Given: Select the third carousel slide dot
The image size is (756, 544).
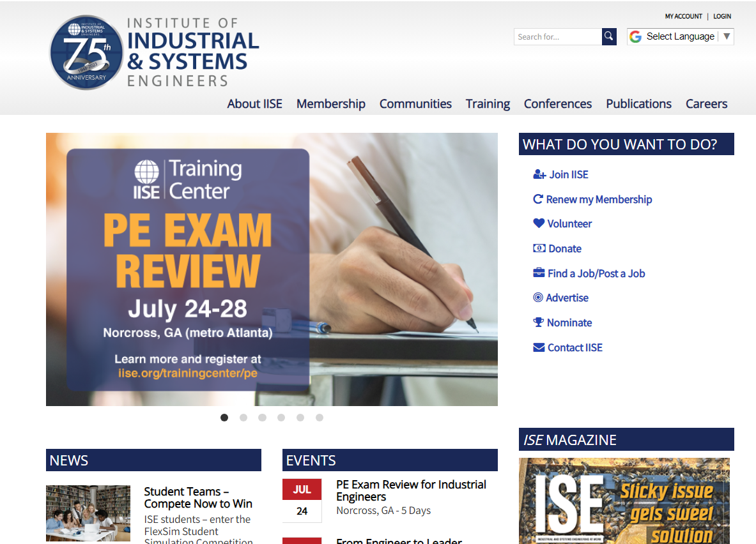Looking at the screenshot, I should tap(262, 418).
